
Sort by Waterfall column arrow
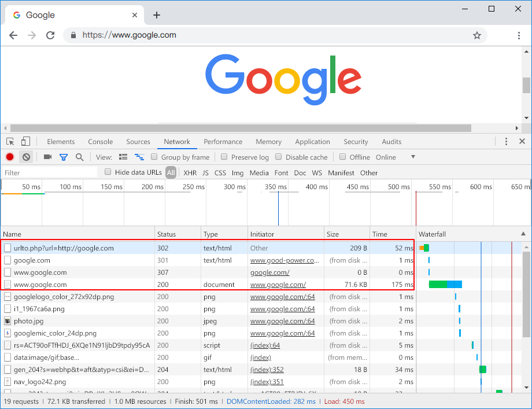point(523,234)
